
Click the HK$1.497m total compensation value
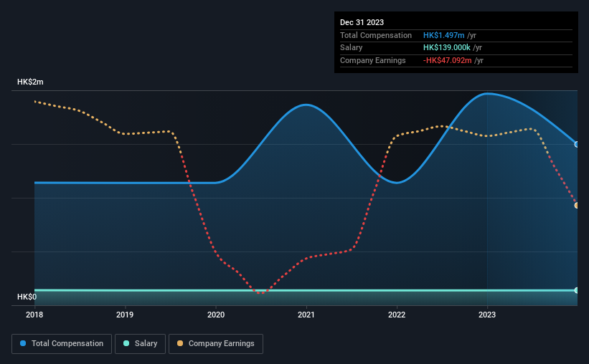pos(443,35)
